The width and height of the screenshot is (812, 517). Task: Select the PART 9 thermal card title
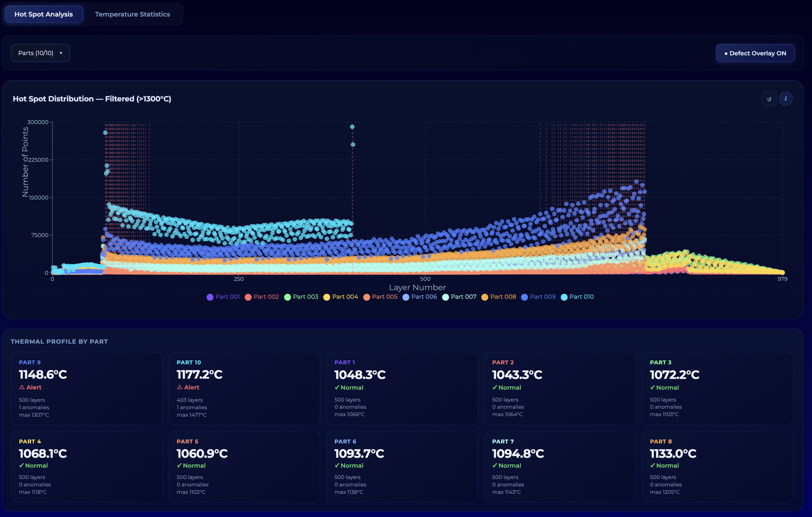click(30, 362)
